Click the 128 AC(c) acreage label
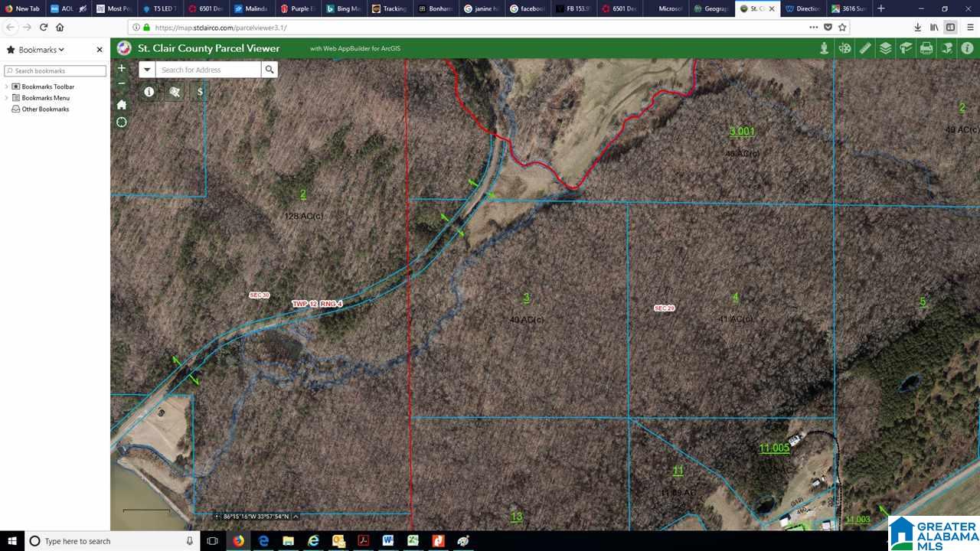980x551 pixels. click(x=303, y=217)
